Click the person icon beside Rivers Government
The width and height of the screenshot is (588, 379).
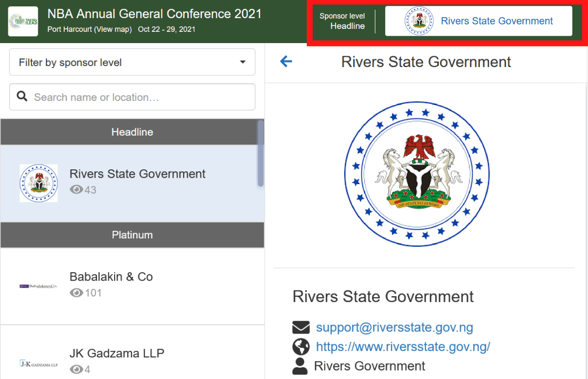(x=301, y=365)
